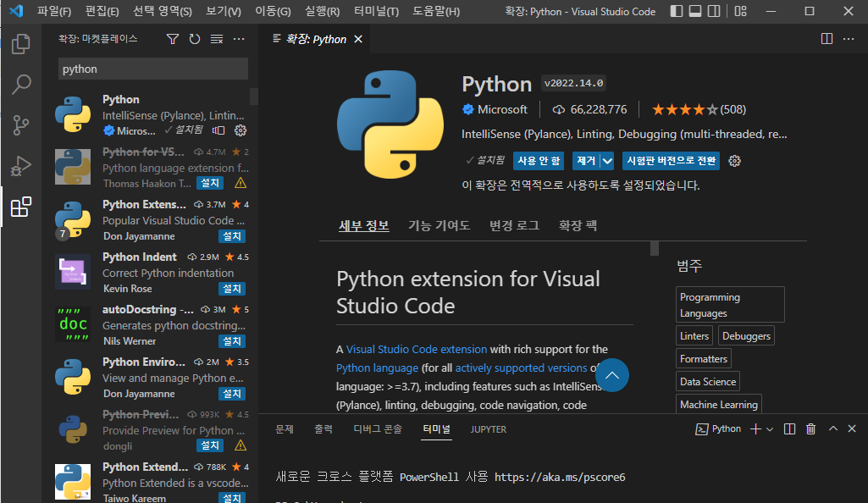Expand dropdown arrow next to 제거 button

pos(607,161)
